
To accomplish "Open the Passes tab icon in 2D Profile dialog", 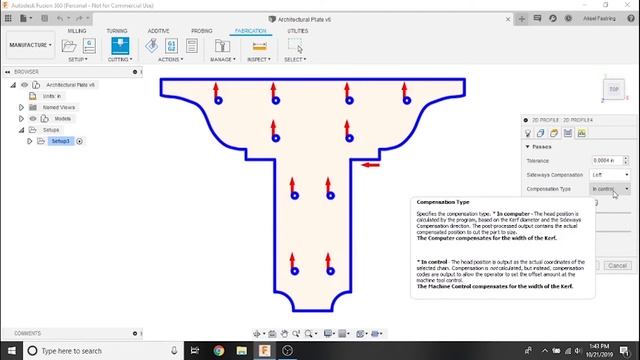I will 568,133.
